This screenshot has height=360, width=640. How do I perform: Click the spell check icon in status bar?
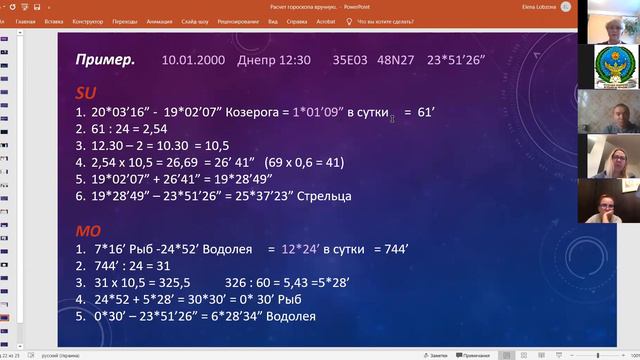31,356
